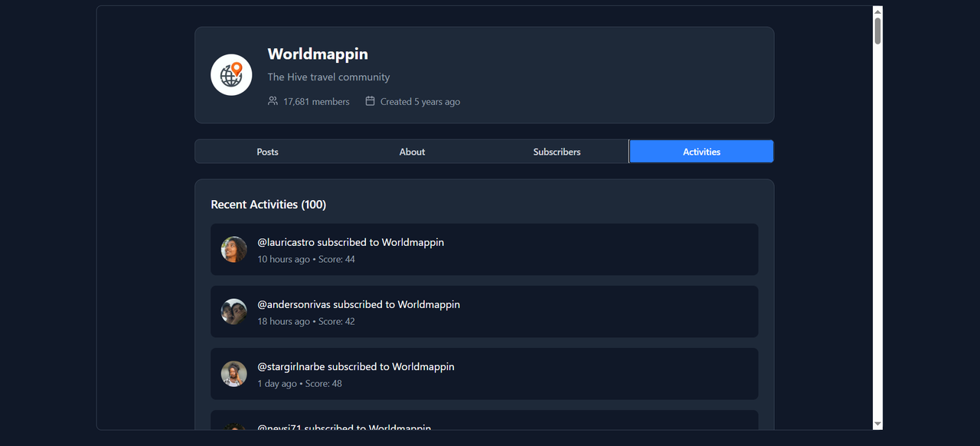Click '1 day ago • Score: 48'
This screenshot has height=446, width=980.
click(299, 383)
